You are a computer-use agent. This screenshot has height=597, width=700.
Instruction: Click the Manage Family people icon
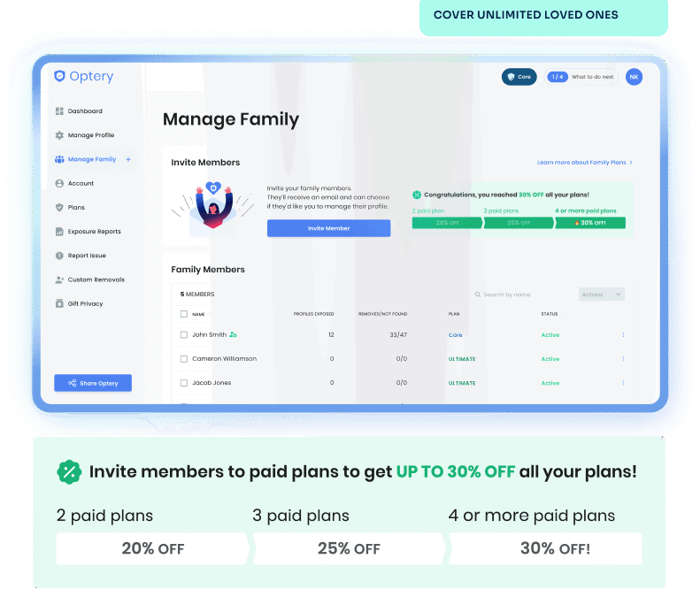[x=59, y=159]
